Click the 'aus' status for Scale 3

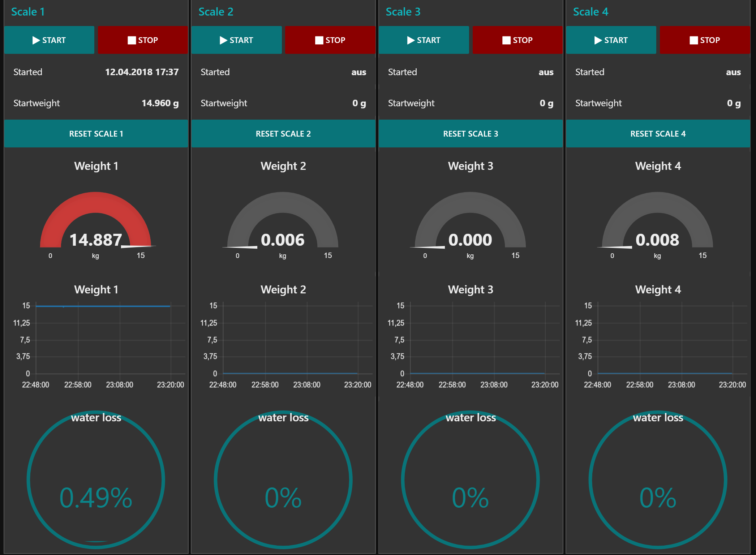coord(546,72)
